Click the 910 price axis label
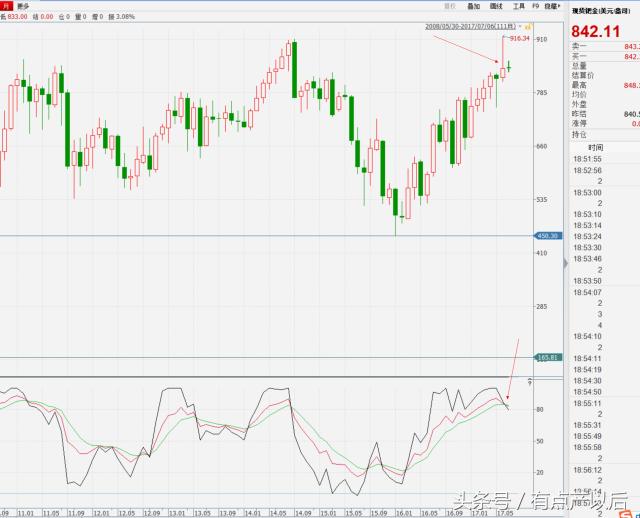The image size is (640, 518). pyautogui.click(x=542, y=40)
